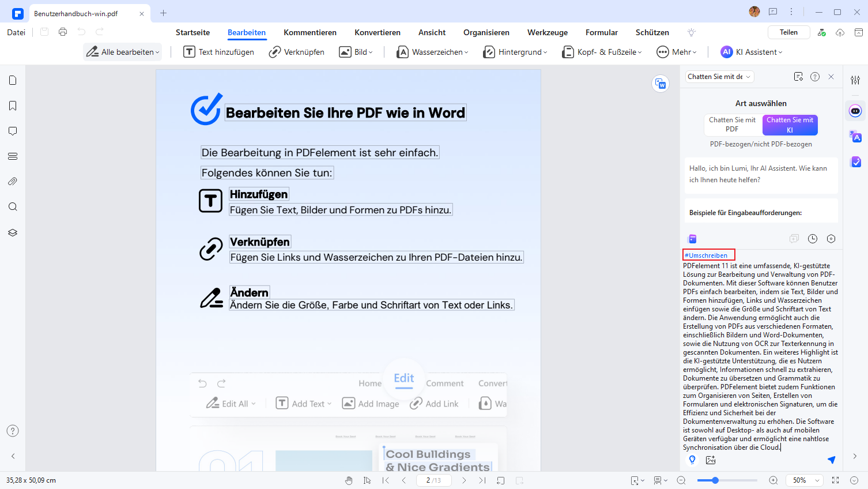
Task: Click the lightbulb tips icon in ribbon
Action: 692,32
